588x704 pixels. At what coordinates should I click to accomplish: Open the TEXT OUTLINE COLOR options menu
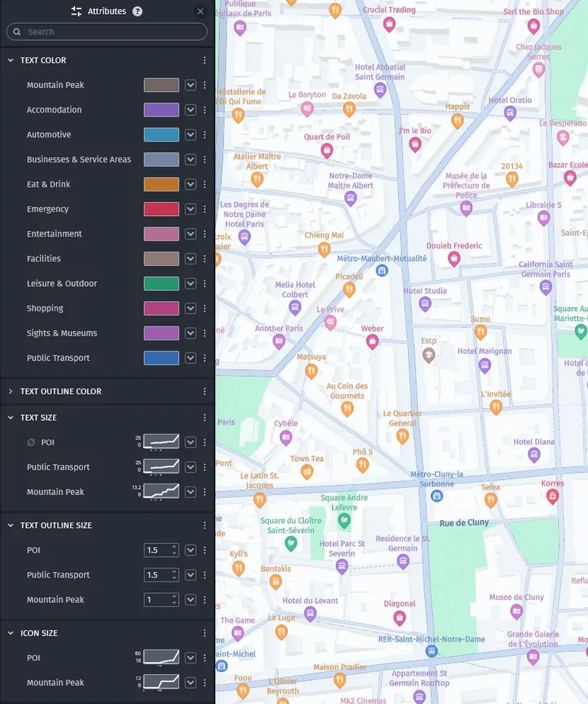click(204, 391)
